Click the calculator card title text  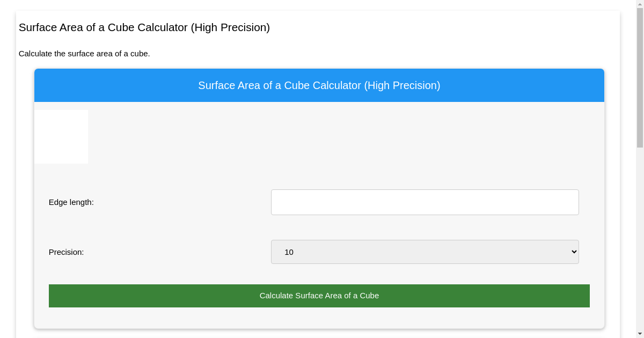(x=319, y=85)
